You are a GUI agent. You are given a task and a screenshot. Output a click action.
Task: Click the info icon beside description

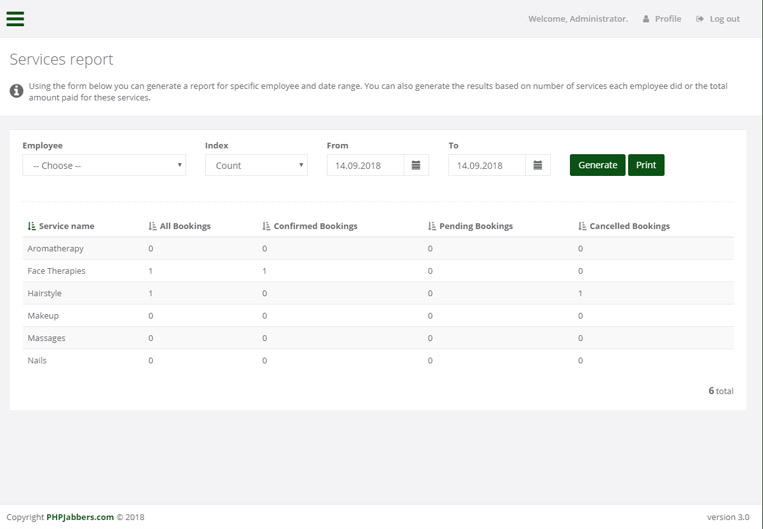17,91
